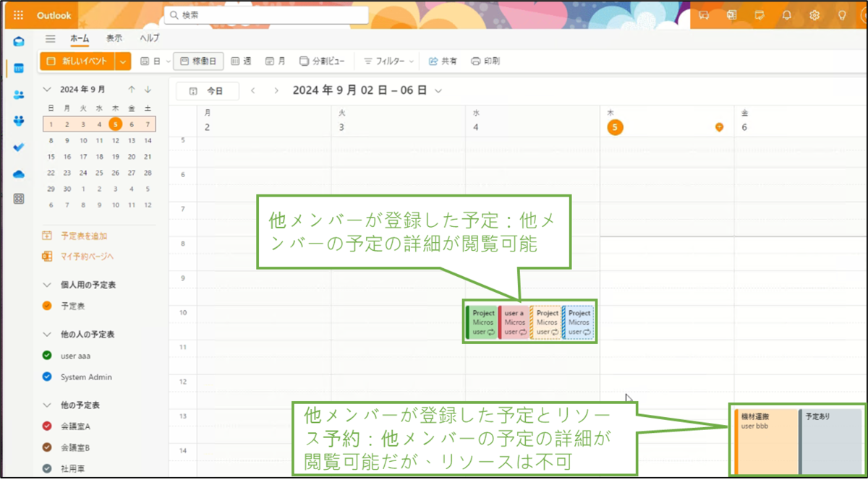Image resolution: width=868 pixels, height=485 pixels.
Task: Open the Settings gear icon
Action: [x=814, y=14]
